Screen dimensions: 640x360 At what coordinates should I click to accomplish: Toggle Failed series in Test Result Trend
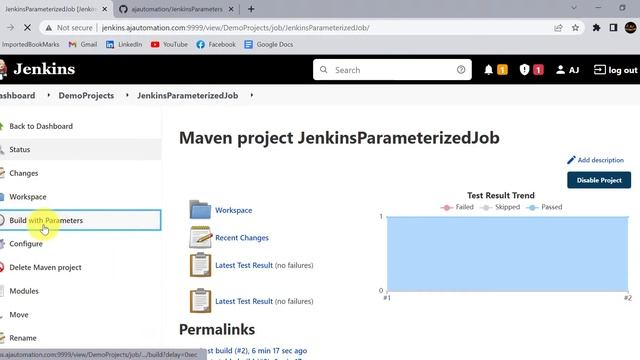(457, 207)
